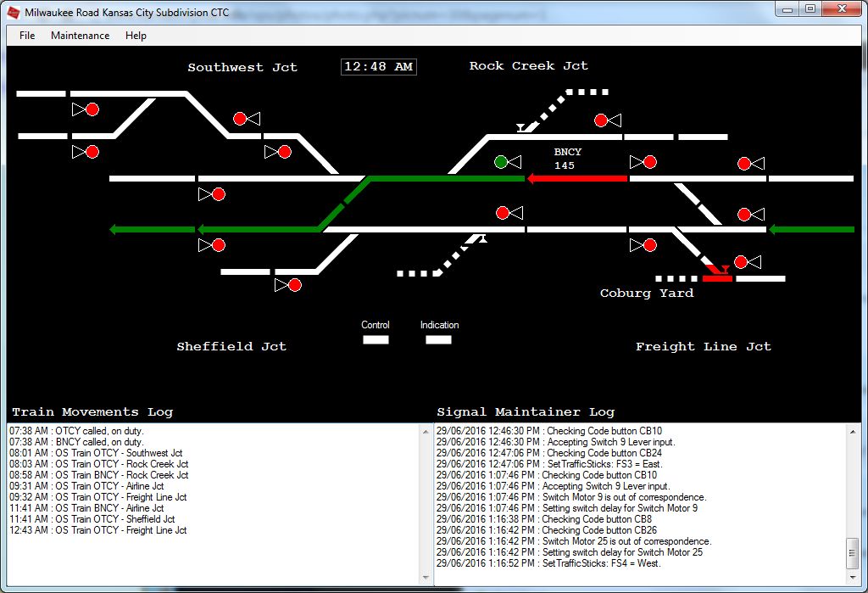Select log entry '07:38 AM : OTCY called, on duty.'
Image resolution: width=868 pixels, height=593 pixels.
[76, 431]
